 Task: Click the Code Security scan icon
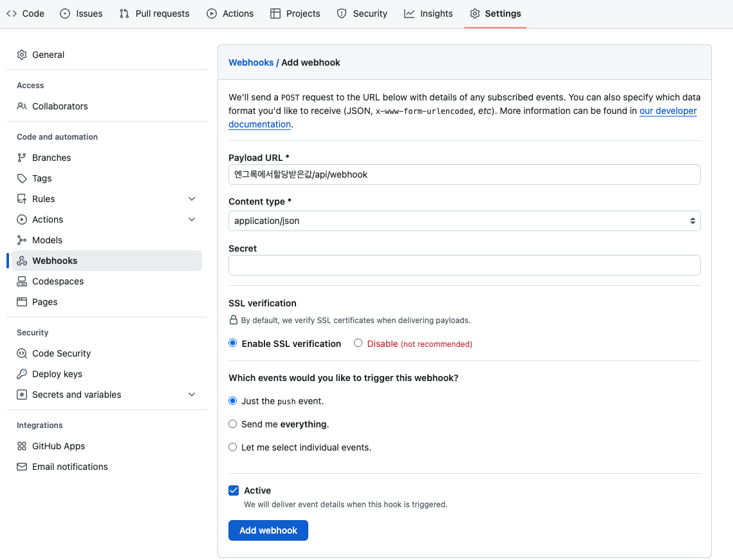pyautogui.click(x=22, y=353)
